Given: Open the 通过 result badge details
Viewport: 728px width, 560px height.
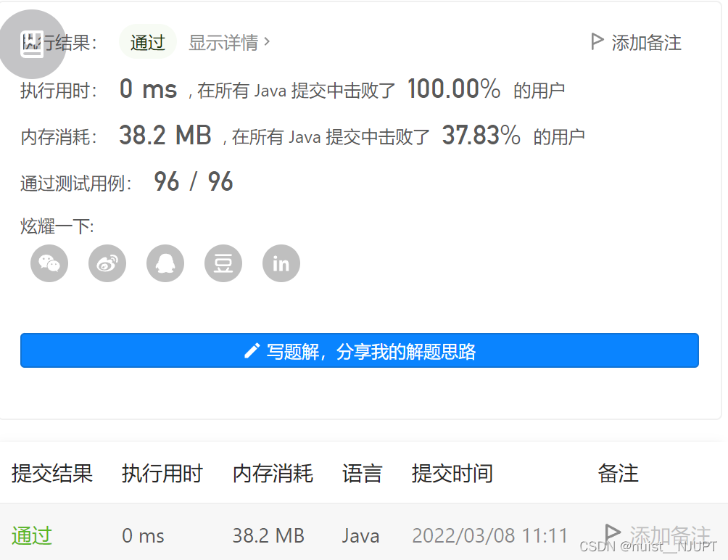Looking at the screenshot, I should point(147,42).
